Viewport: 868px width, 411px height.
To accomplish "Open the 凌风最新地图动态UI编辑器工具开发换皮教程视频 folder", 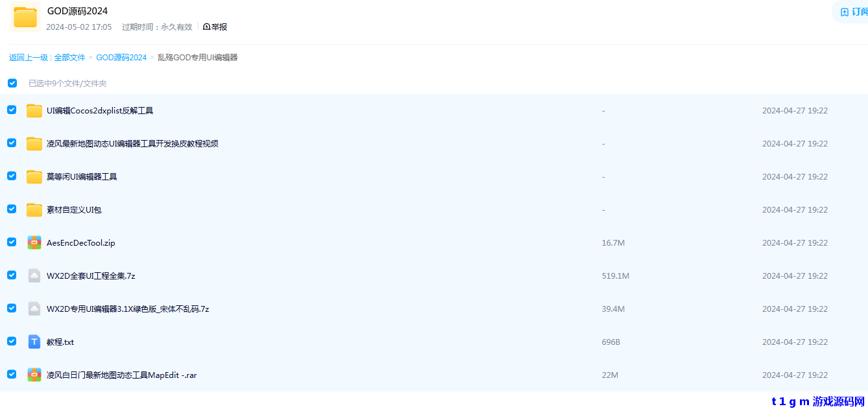I will pyautogui.click(x=132, y=144).
